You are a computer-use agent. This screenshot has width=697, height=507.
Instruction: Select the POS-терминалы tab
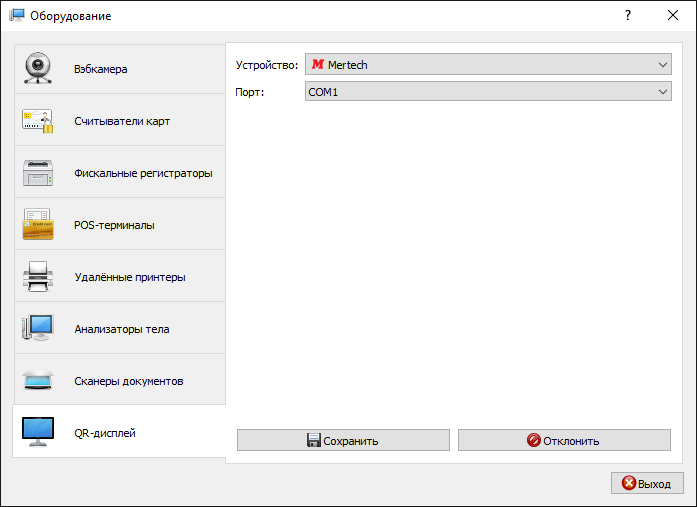click(120, 225)
